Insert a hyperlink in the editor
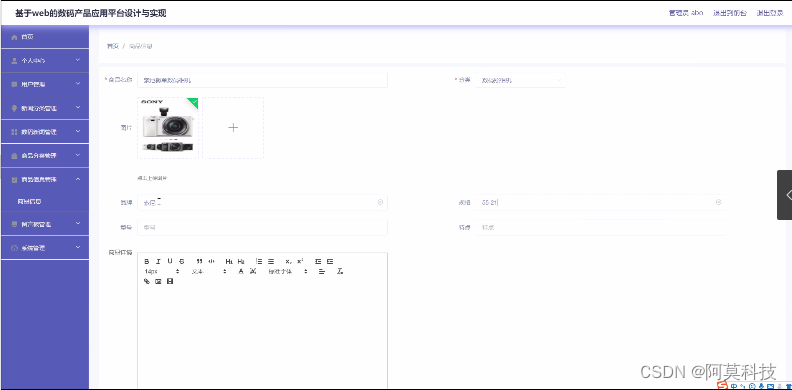Viewport: 792px width, 390px height. click(147, 281)
